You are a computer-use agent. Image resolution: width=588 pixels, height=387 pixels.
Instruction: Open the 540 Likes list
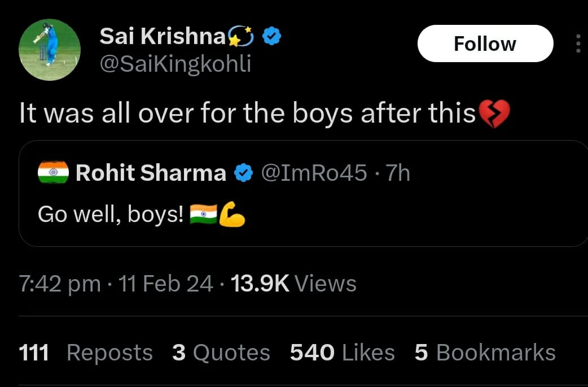point(342,353)
